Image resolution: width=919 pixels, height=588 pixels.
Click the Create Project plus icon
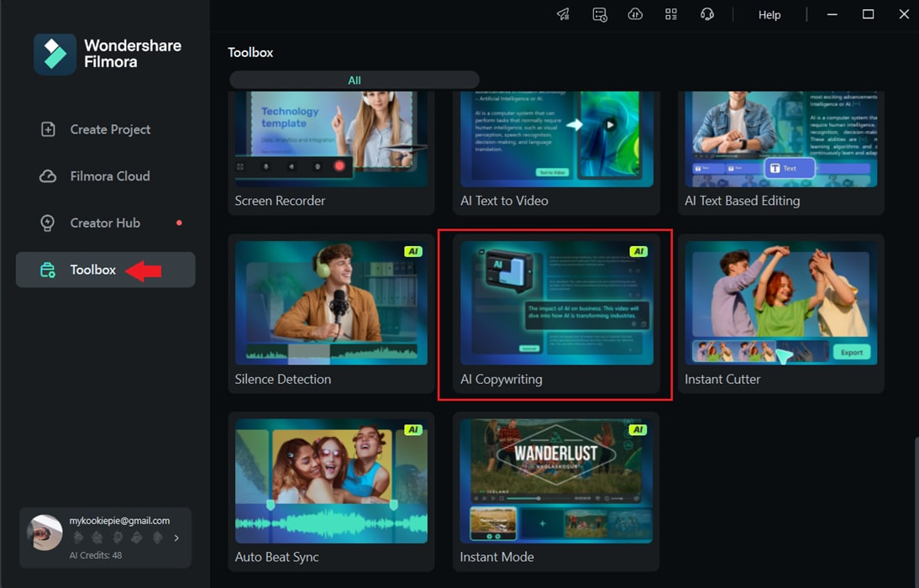point(48,129)
